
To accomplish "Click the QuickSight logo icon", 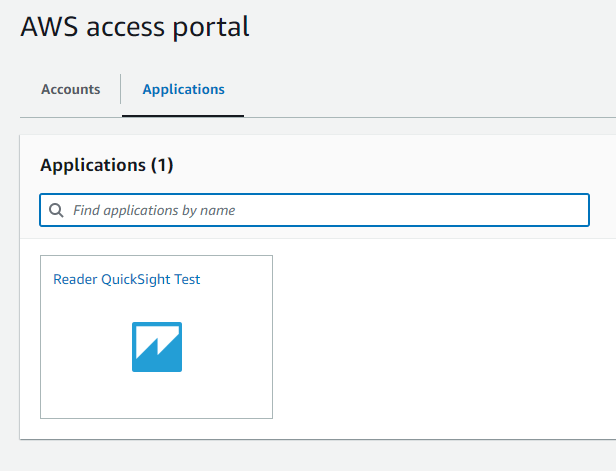I will coord(157,347).
